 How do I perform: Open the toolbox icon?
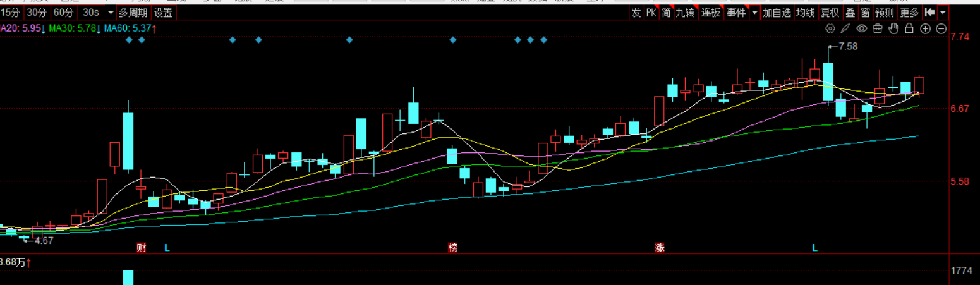tap(878, 28)
